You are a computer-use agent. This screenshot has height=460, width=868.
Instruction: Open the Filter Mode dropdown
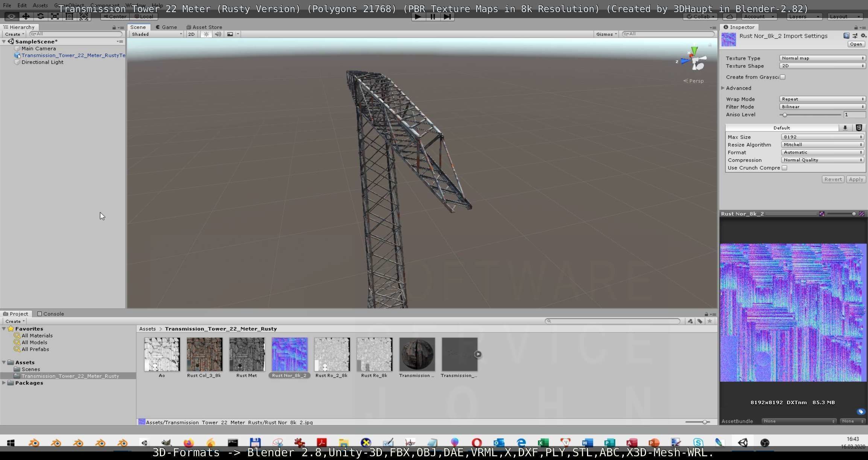822,107
